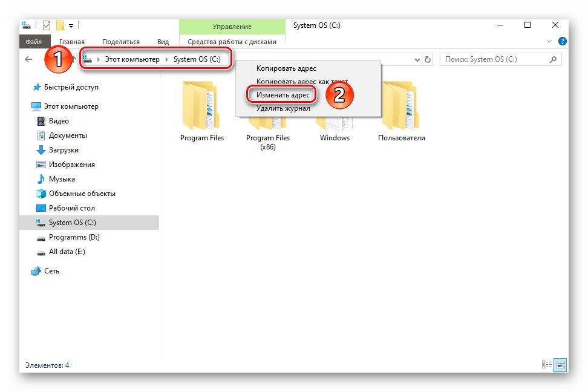Viewport: 588px width, 392px height.
Task: Open the quick access toolbar customize dropdown
Action: pyautogui.click(x=71, y=25)
